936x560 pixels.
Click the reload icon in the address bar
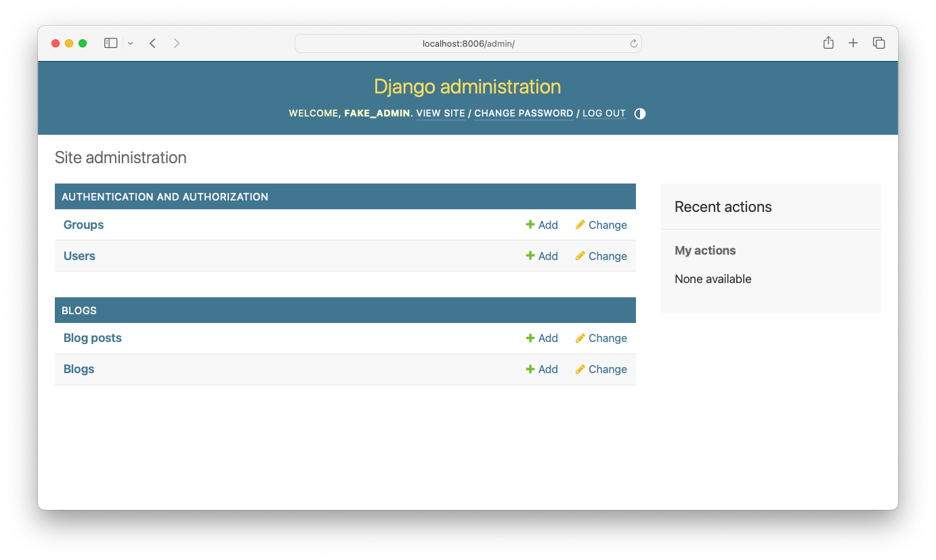[634, 43]
